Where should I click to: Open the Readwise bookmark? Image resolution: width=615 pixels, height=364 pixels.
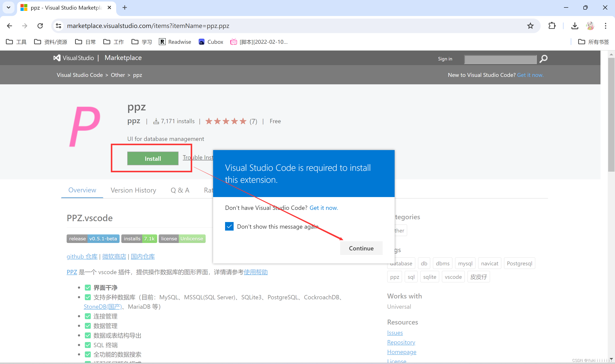(x=175, y=42)
